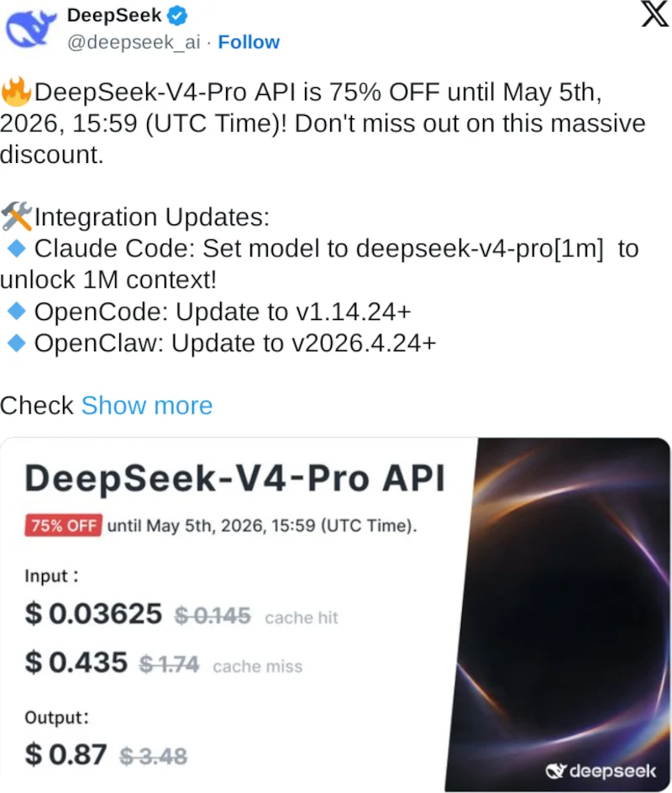Click the fire emoji starting the announcement
Image resolution: width=672 pixels, height=793 pixels.
(15, 92)
